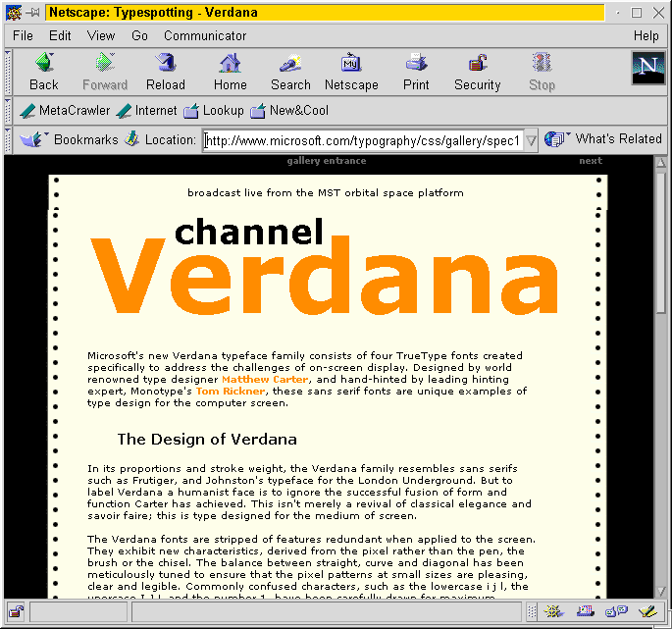Screen dimensions: 672x629
Task: Click the 'channel' heading text
Action: pos(249,232)
